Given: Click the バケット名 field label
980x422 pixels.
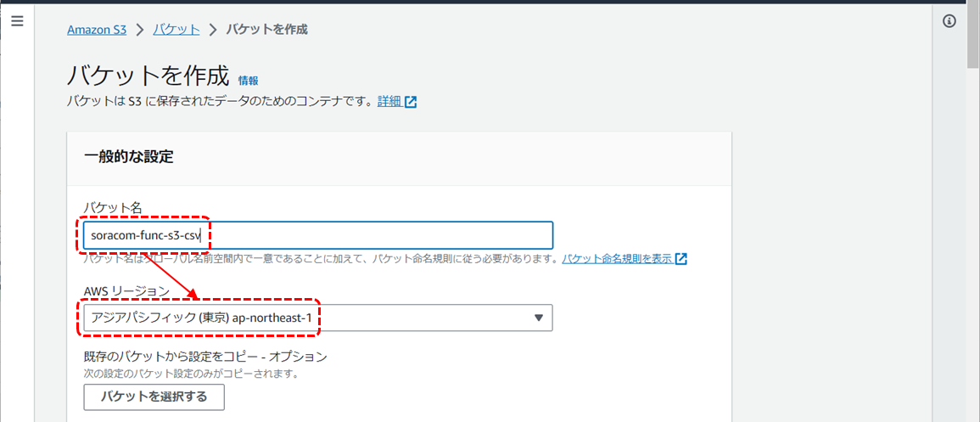Looking at the screenshot, I should point(113,207).
